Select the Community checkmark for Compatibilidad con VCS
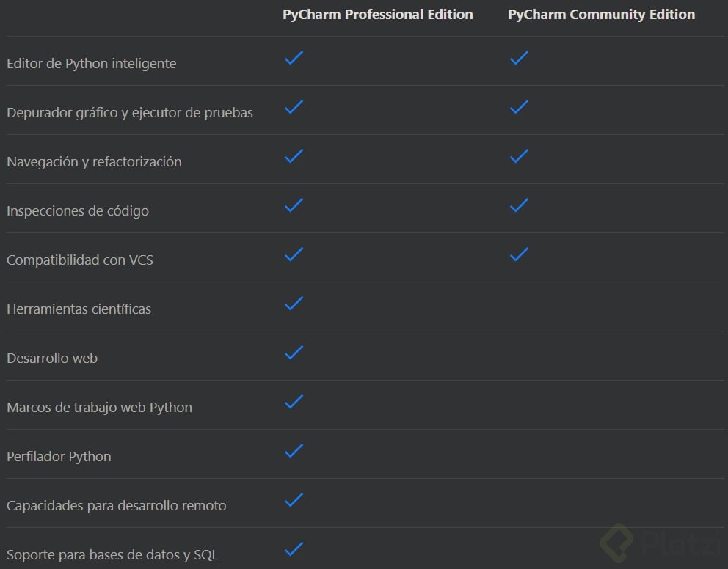Image resolution: width=728 pixels, height=569 pixels. click(519, 254)
